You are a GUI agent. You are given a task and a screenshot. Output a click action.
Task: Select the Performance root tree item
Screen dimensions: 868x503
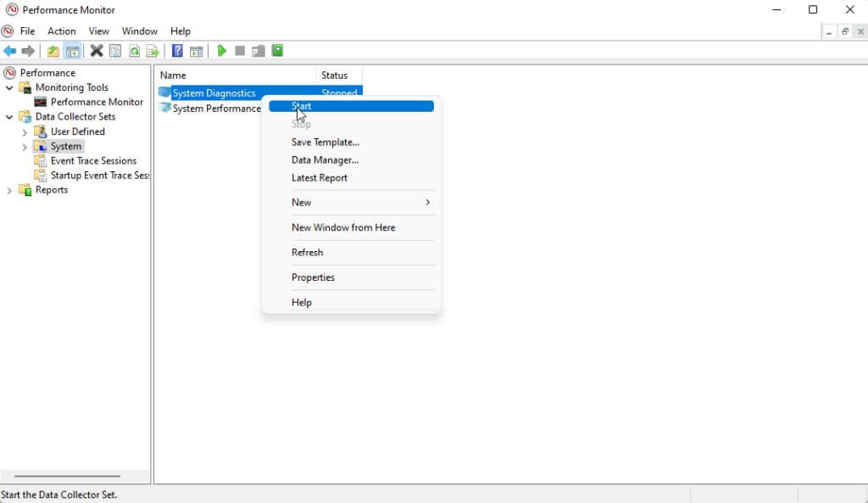47,73
